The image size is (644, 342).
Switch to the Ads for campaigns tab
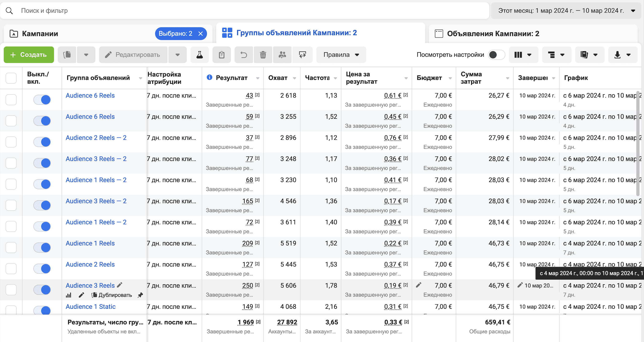493,33
